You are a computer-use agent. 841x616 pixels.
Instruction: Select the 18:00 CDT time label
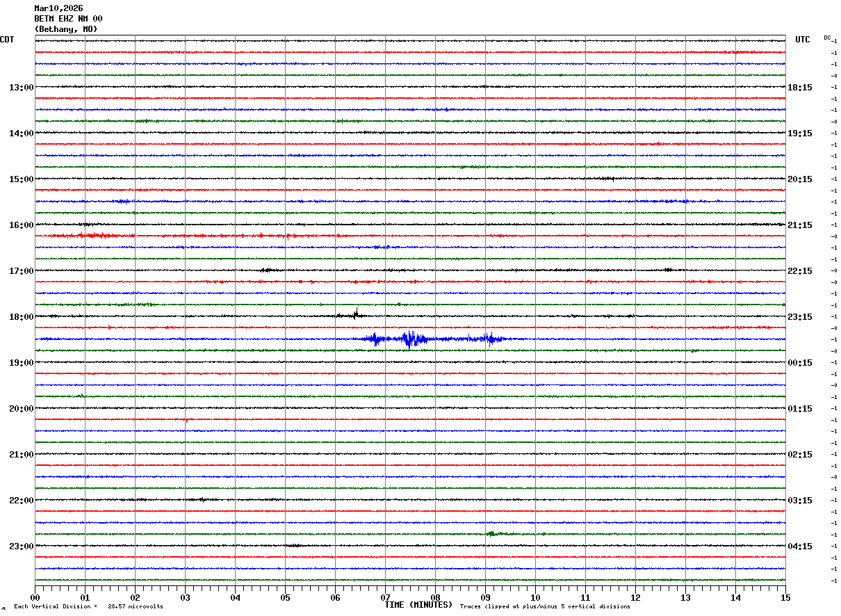21,317
